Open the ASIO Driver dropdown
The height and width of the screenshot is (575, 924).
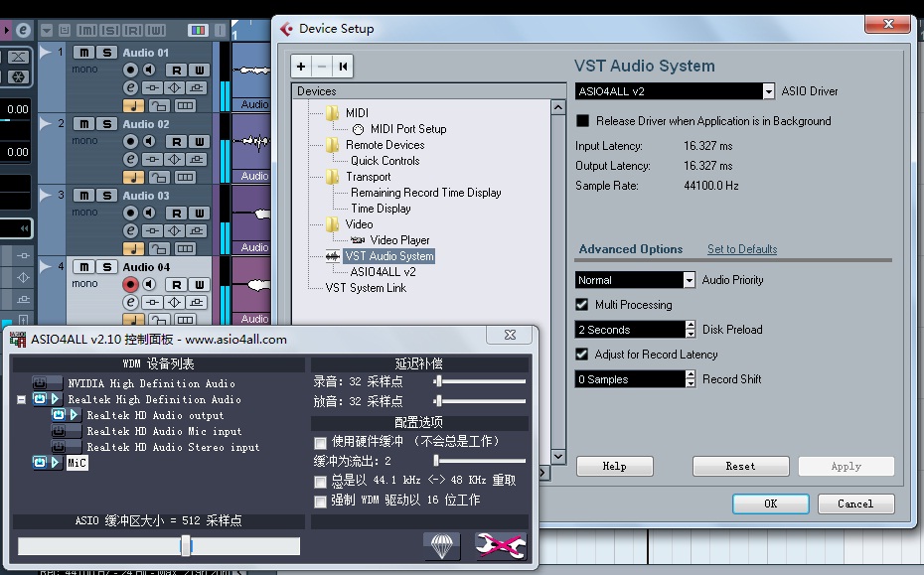pos(768,91)
